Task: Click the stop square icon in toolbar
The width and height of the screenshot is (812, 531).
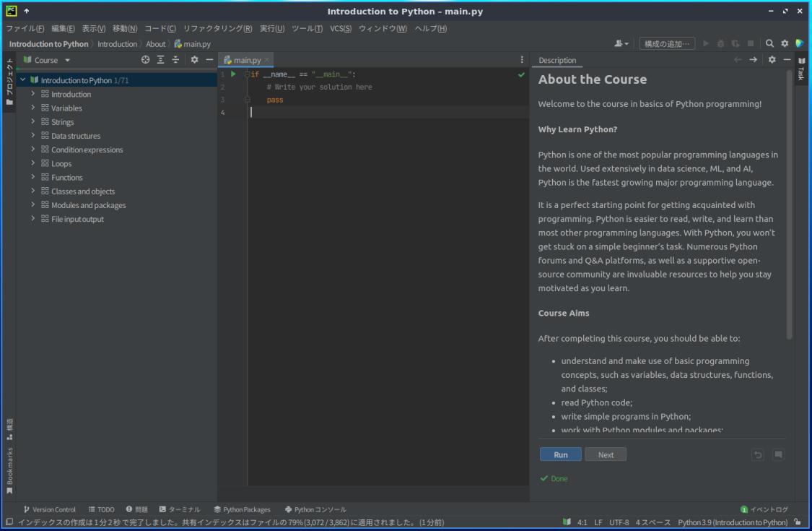Action: [751, 43]
